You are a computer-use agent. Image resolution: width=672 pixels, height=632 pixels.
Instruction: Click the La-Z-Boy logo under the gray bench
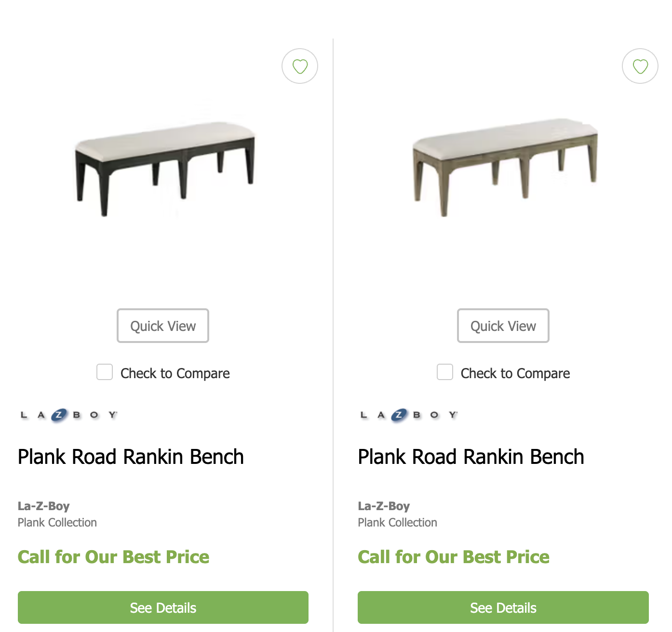409,415
